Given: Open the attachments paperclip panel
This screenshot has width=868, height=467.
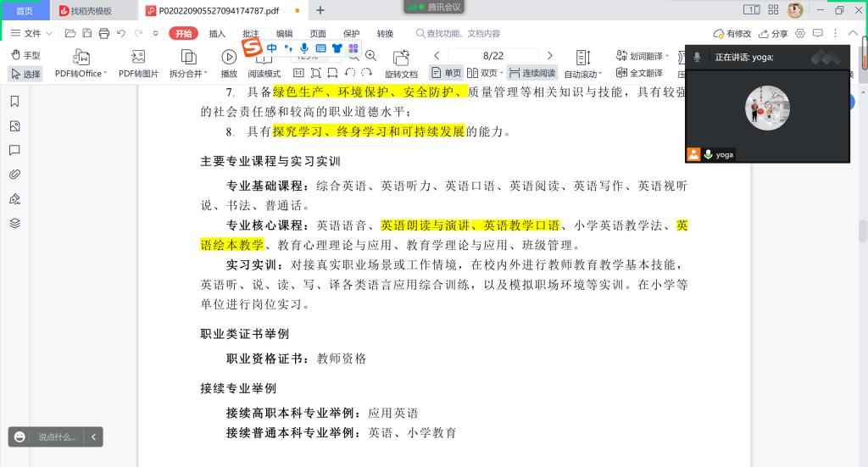Looking at the screenshot, I should pos(14,175).
